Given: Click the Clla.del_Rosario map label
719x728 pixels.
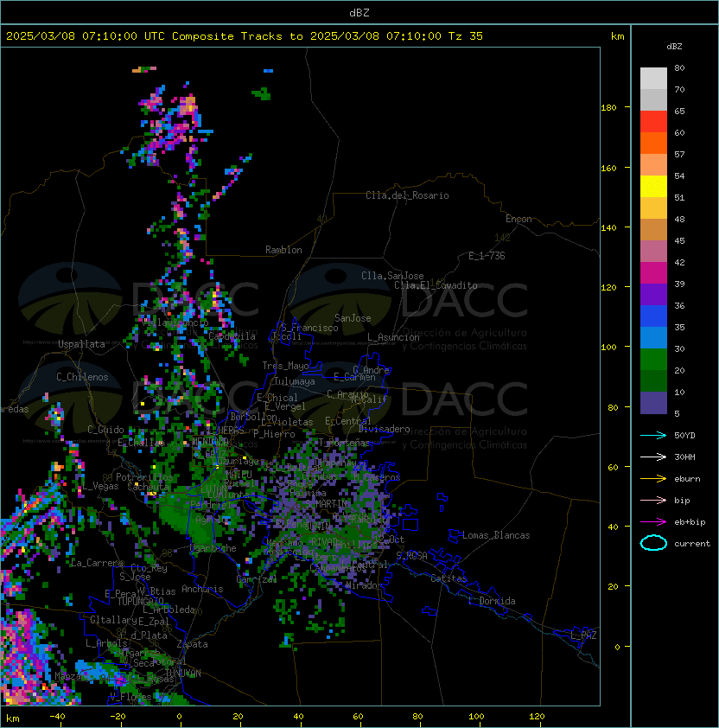Looking at the screenshot, I should [407, 195].
